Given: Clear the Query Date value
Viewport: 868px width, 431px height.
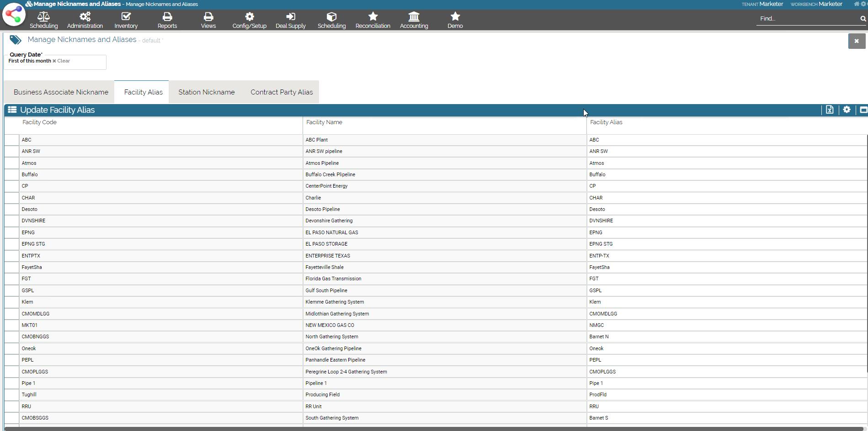Looking at the screenshot, I should (61, 61).
